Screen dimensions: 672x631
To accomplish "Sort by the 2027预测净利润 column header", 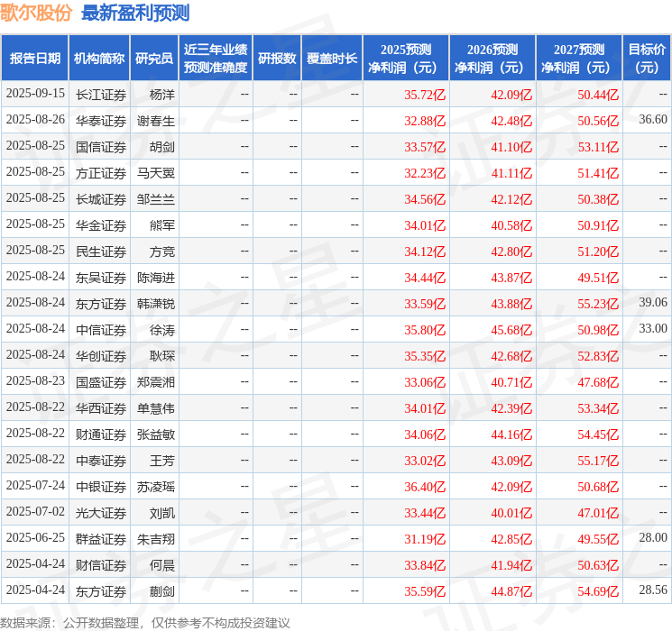I will pyautogui.click(x=578, y=58).
